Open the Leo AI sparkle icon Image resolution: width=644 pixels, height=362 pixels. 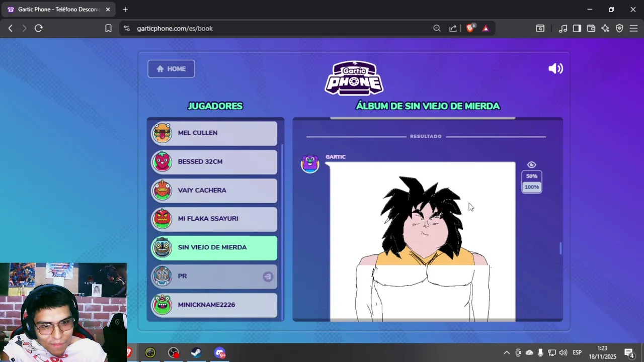(x=605, y=29)
